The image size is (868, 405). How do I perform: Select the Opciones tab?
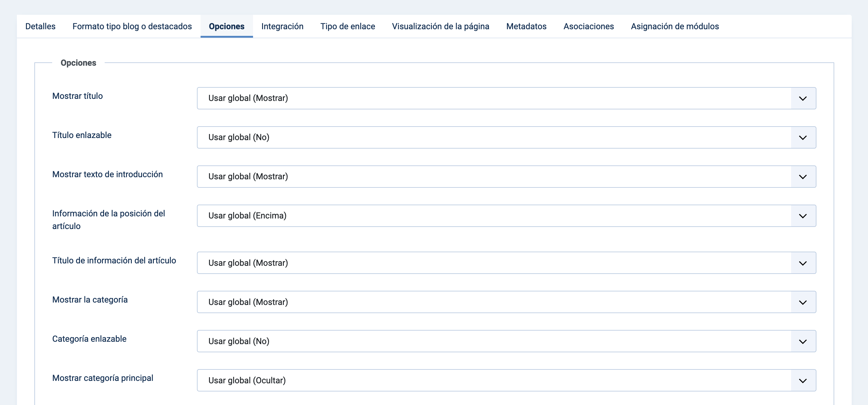(x=227, y=26)
